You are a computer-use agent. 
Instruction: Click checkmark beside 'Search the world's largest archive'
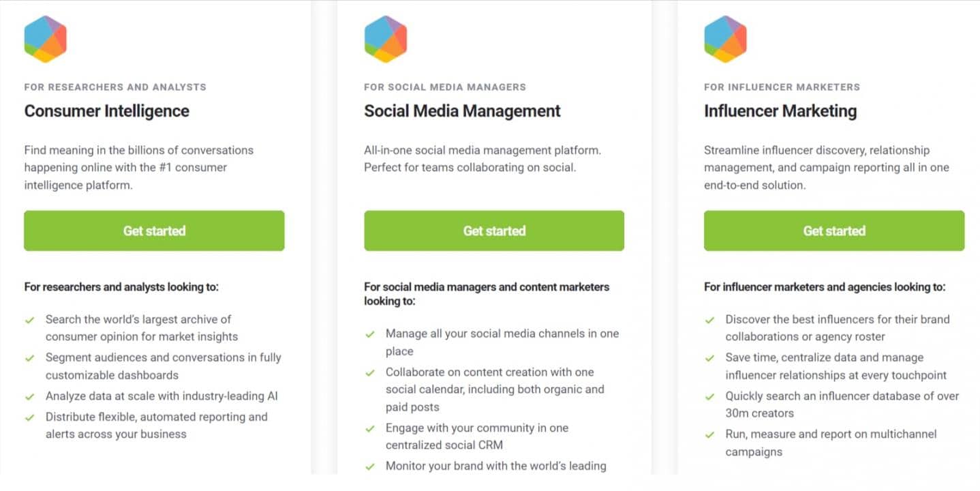point(29,319)
